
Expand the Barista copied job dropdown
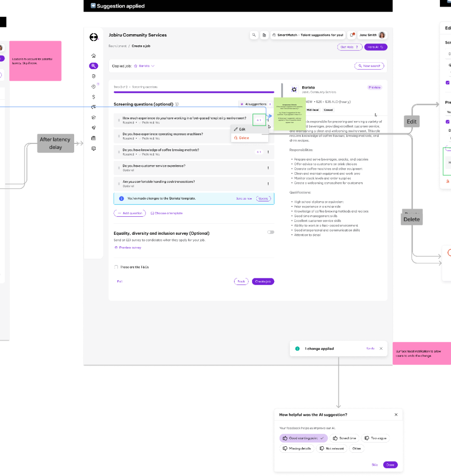click(x=144, y=66)
